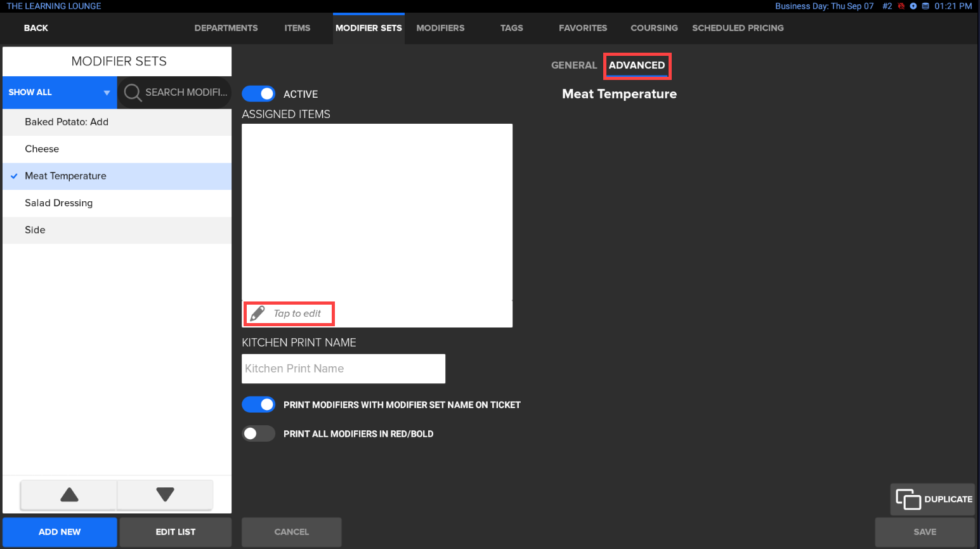
Task: Click the blue circular status icon in top bar
Action: point(913,6)
